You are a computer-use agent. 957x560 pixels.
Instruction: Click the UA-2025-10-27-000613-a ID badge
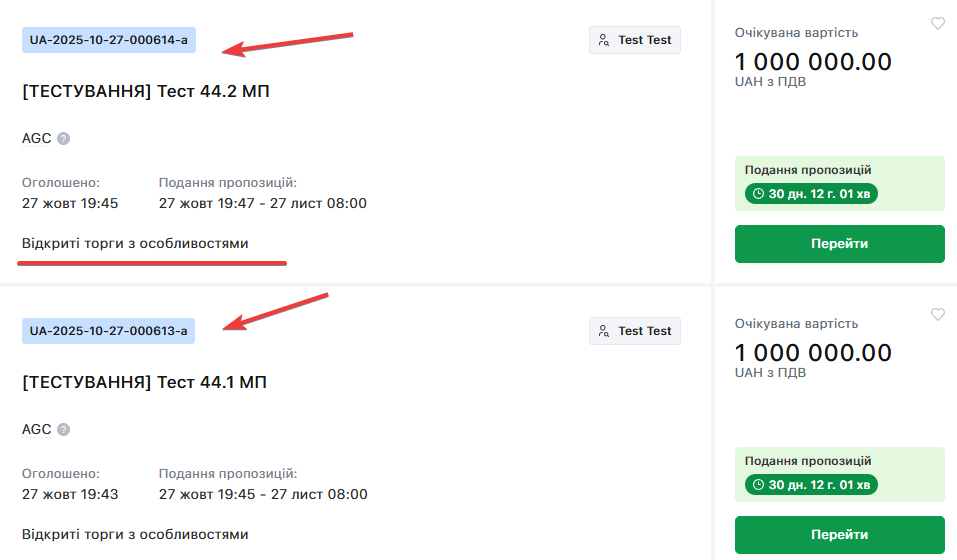(108, 331)
